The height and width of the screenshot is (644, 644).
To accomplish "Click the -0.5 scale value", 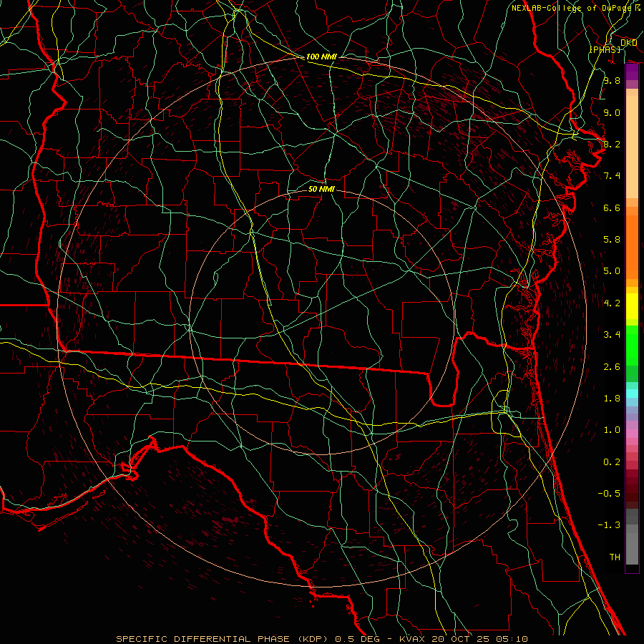I will click(609, 494).
